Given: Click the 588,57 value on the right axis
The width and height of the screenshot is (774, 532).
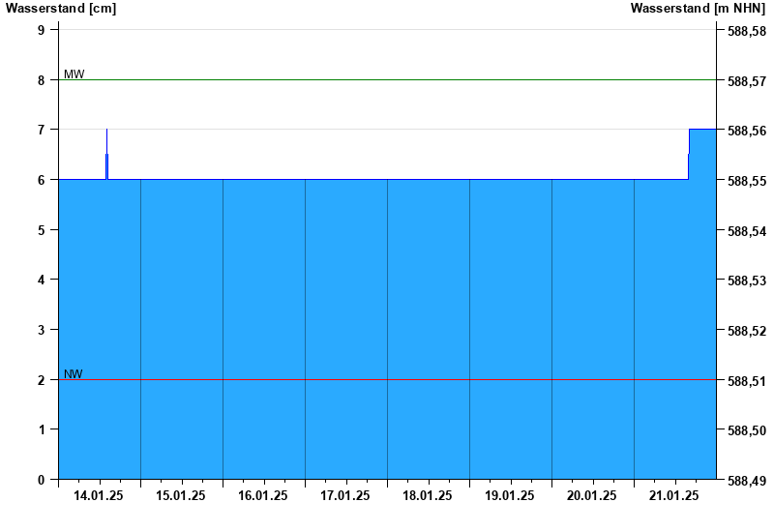Looking at the screenshot, I should (x=746, y=80).
